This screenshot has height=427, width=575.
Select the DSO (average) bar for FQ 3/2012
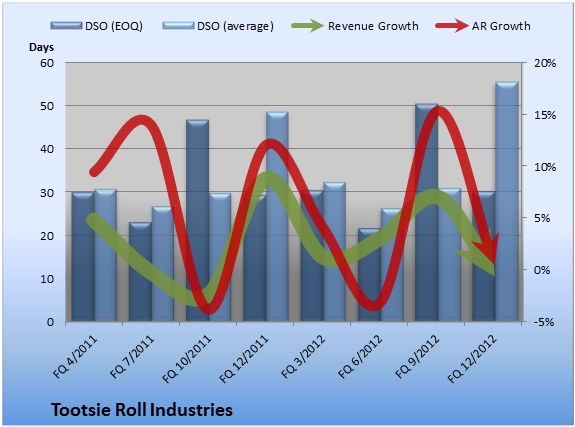tap(334, 252)
